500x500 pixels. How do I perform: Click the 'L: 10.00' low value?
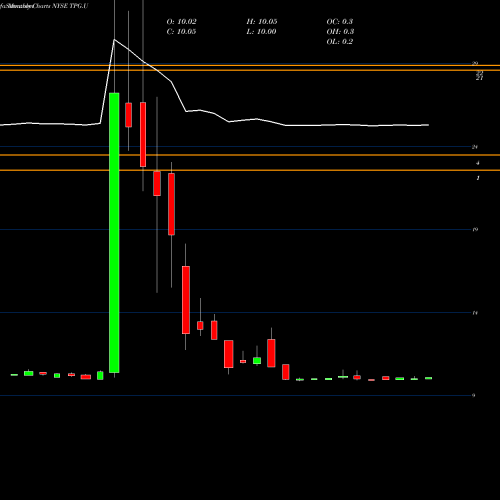261,32
